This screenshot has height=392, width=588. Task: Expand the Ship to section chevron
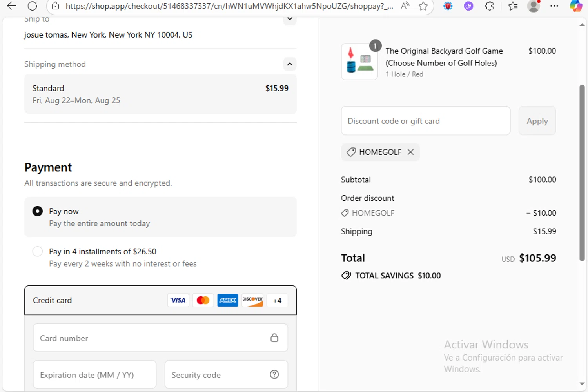pyautogui.click(x=290, y=19)
